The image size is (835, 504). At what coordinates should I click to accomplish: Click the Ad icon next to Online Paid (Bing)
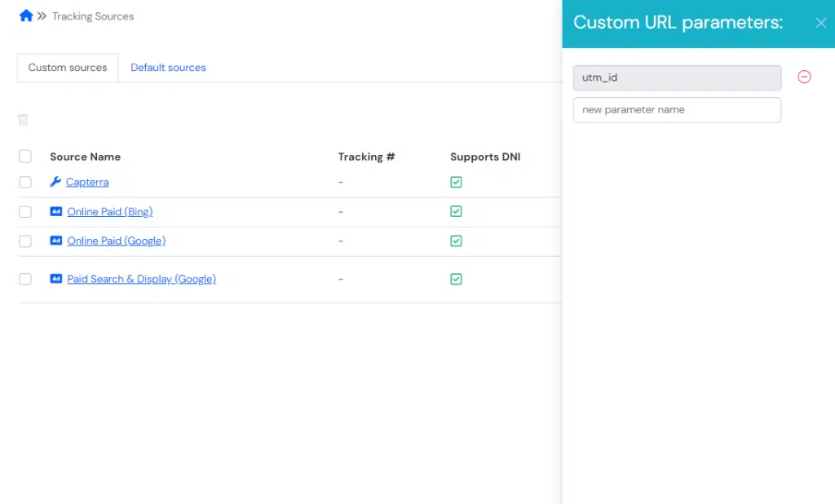pyautogui.click(x=56, y=211)
